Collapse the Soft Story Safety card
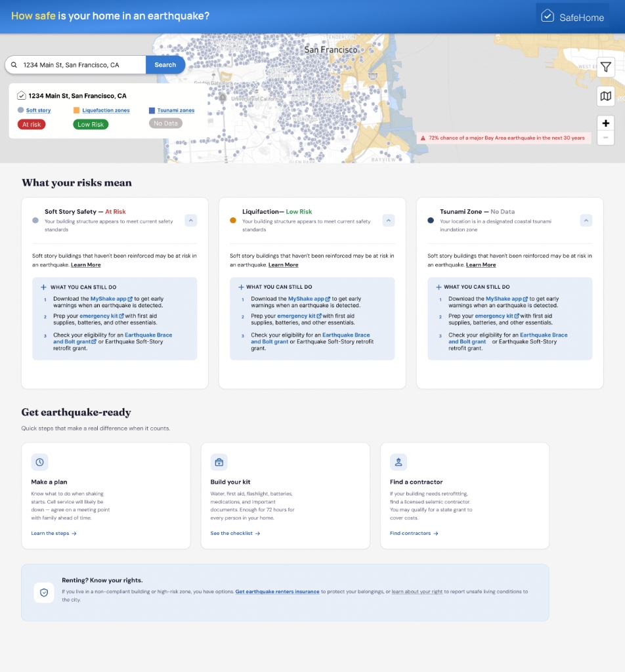625x672 pixels. click(x=190, y=220)
